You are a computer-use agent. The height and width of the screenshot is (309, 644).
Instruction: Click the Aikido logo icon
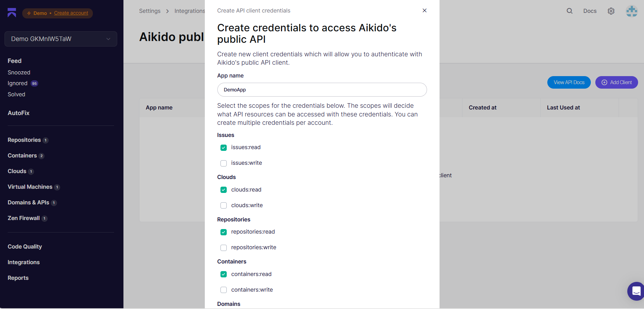pyautogui.click(x=12, y=13)
